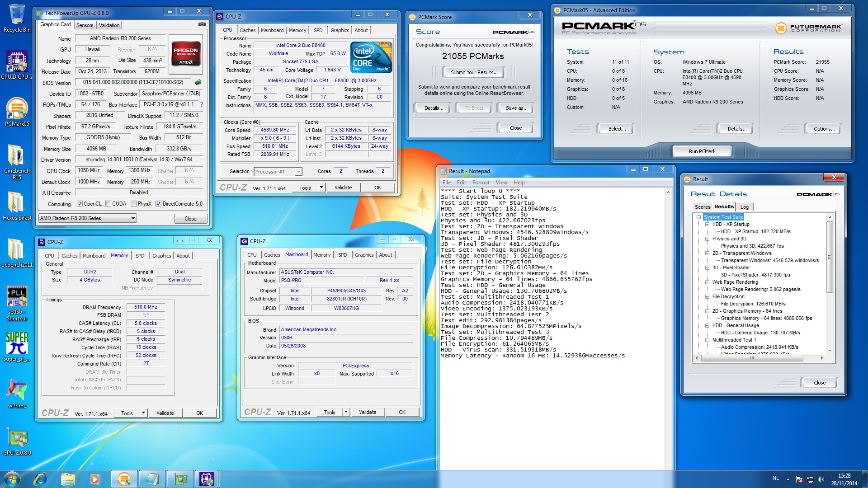The width and height of the screenshot is (868, 488).
Task: Click the Select button under Tests
Action: click(617, 129)
